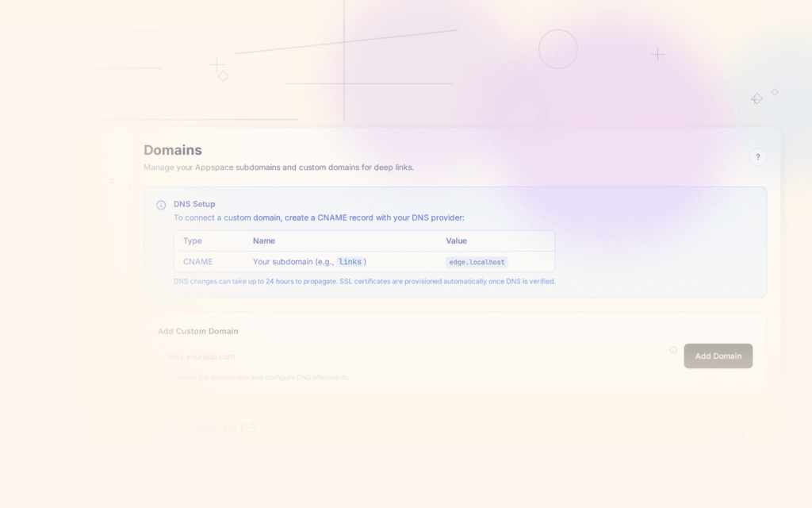Click the info icon beside the domain input
This screenshot has height=508, width=812.
coord(673,349)
